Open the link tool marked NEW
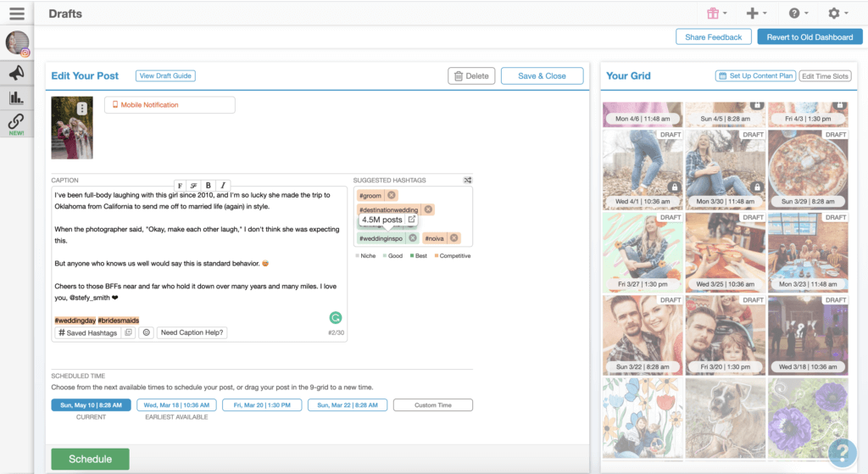The height and width of the screenshot is (474, 868). pos(17,124)
